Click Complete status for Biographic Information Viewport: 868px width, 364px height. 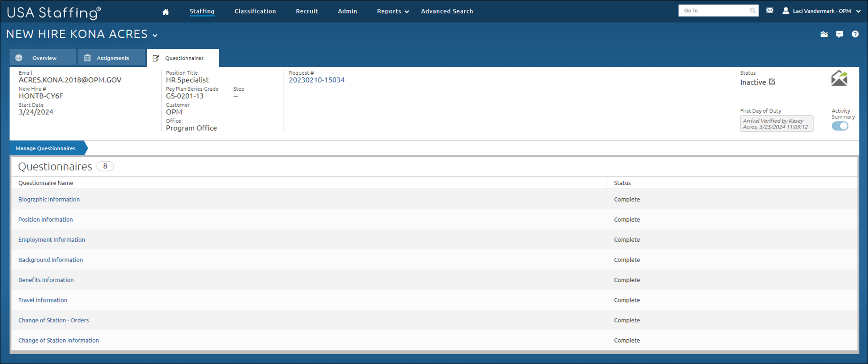[627, 199]
